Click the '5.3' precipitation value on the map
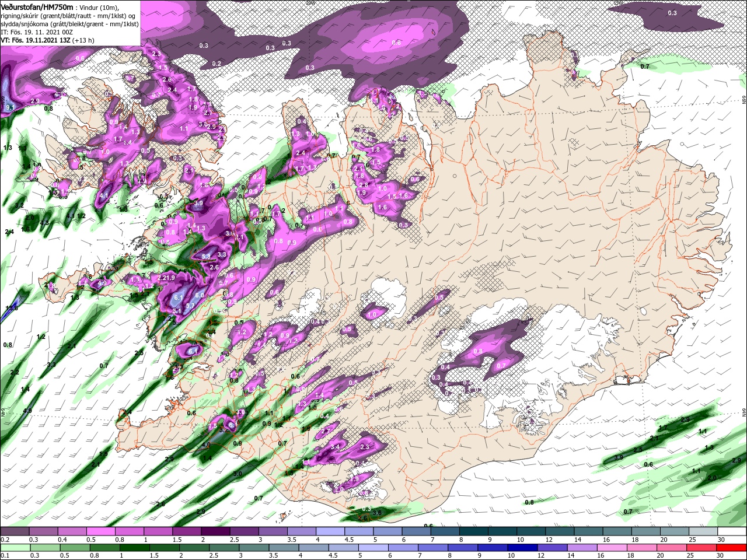747x560 pixels. pos(206,256)
